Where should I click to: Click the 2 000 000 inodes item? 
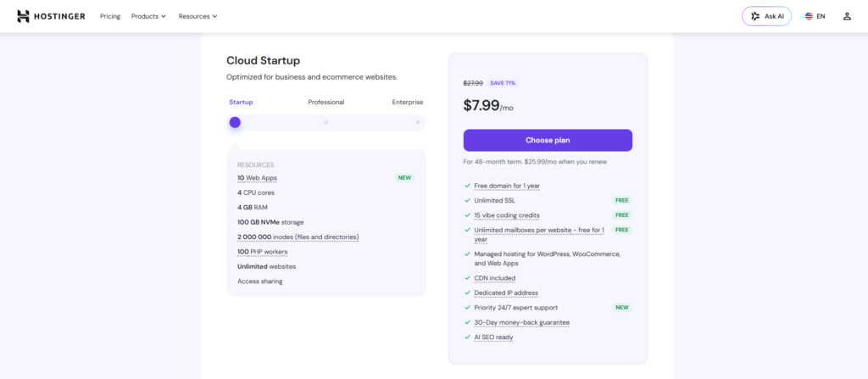pos(298,237)
